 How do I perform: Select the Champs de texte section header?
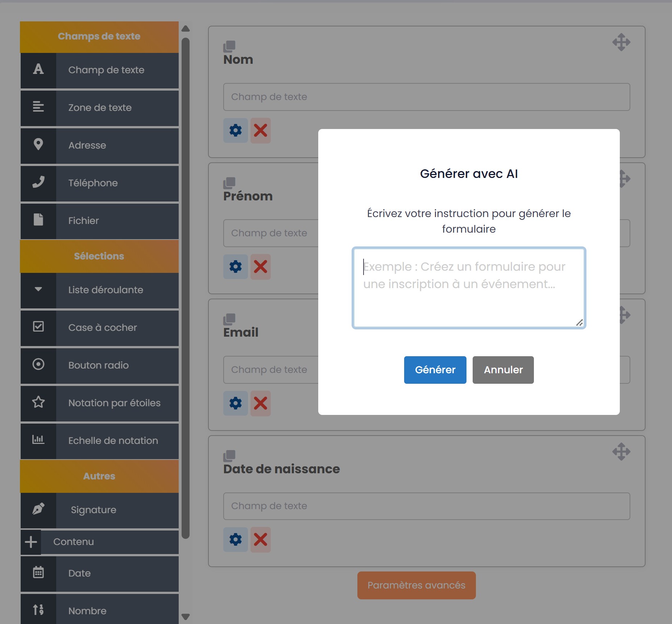click(99, 37)
